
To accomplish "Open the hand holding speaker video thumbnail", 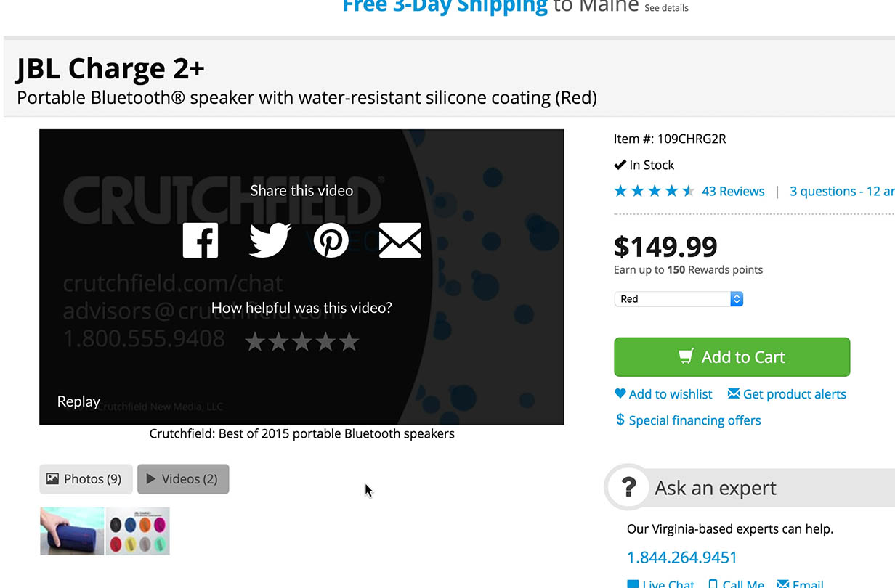I will tap(72, 531).
